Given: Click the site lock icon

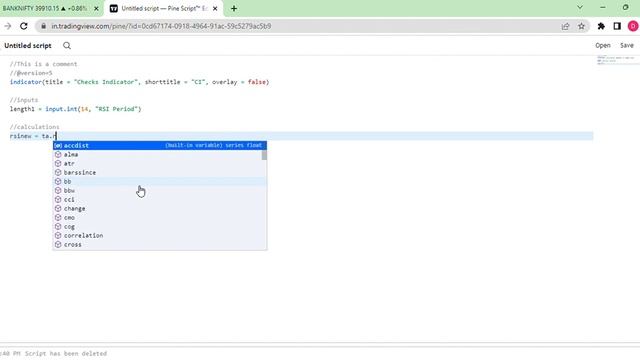Looking at the screenshot, I should [x=43, y=26].
